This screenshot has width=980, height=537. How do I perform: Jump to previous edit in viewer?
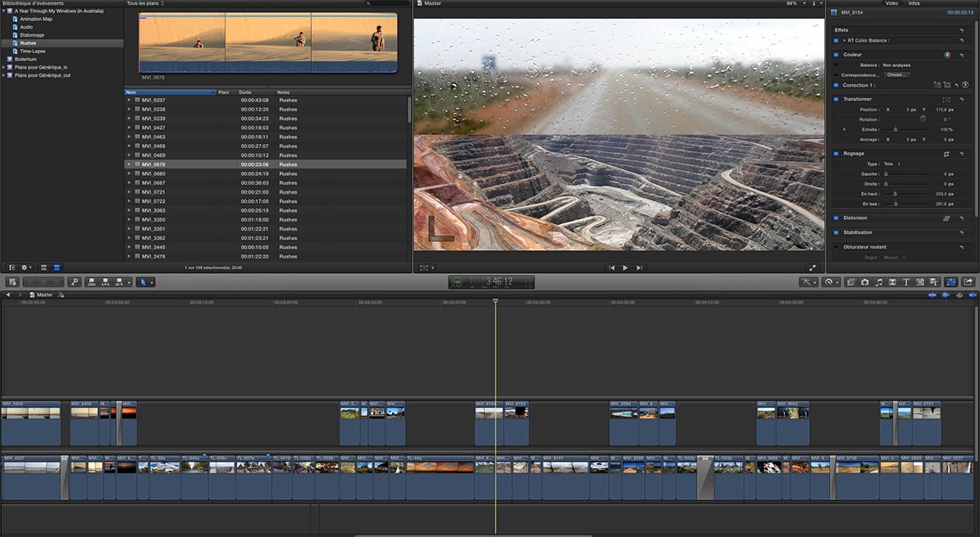pyautogui.click(x=611, y=267)
